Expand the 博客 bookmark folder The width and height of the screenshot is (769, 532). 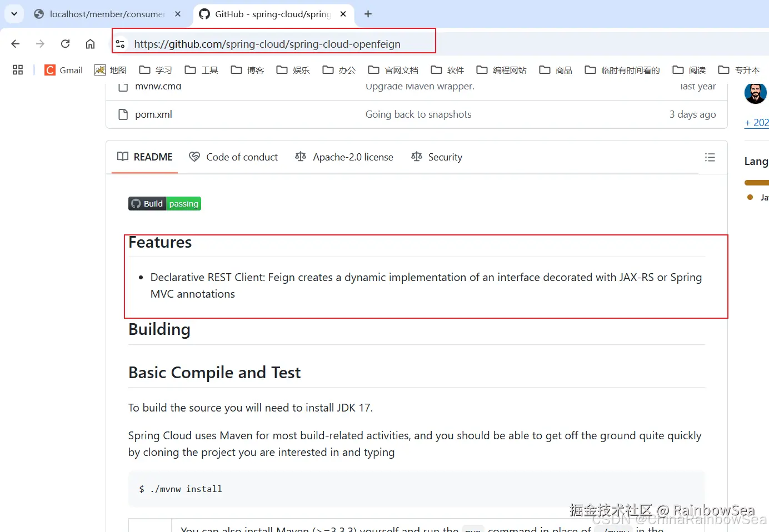247,70
